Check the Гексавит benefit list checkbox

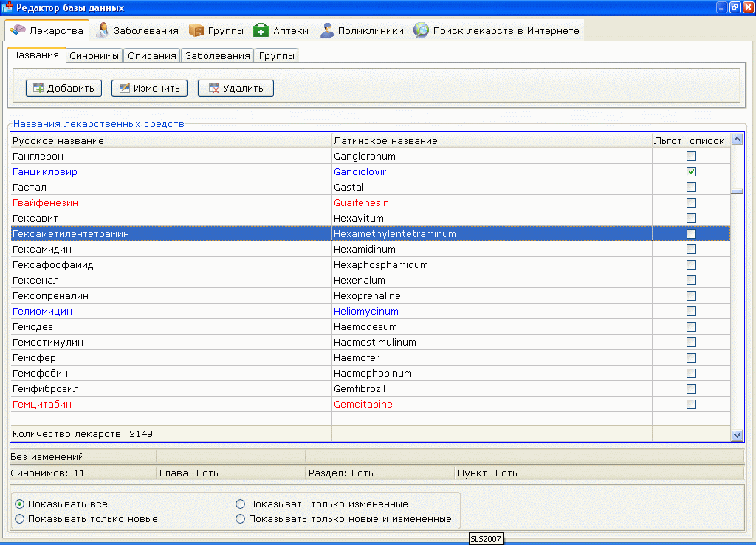[x=691, y=218]
